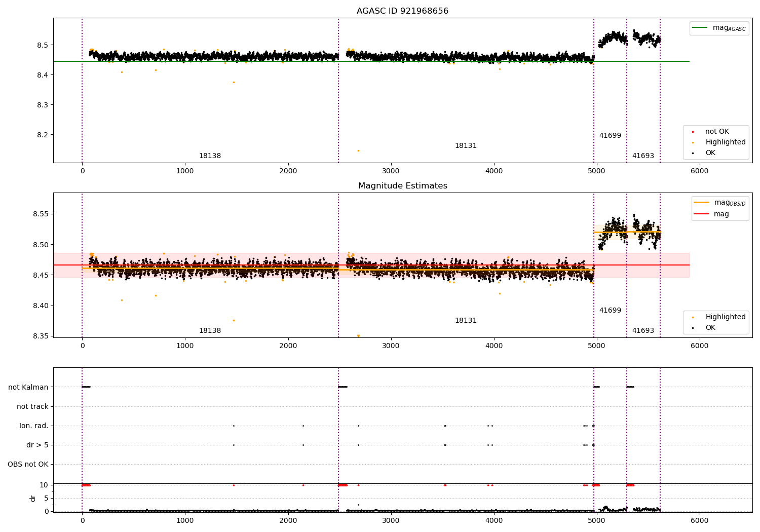760x532 pixels.
Task: Click the 'dr > 5' axis label
Action: point(37,445)
